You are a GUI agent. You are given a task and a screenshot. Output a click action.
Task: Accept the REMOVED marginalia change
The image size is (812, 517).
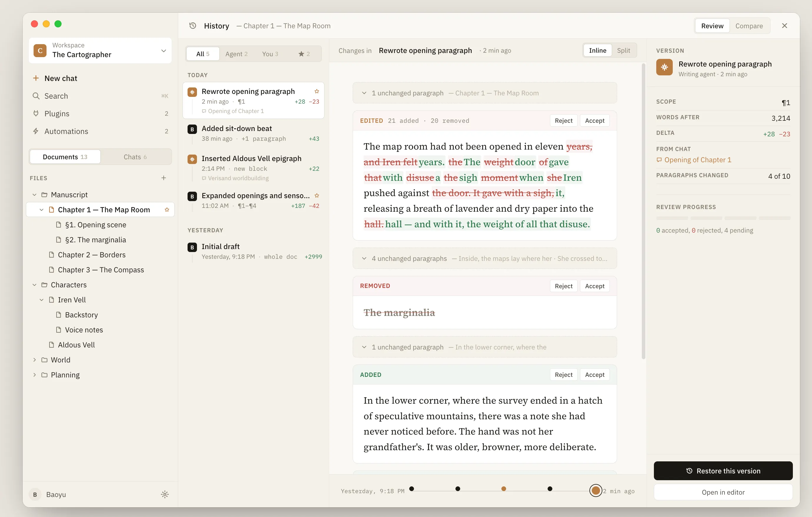click(x=594, y=286)
